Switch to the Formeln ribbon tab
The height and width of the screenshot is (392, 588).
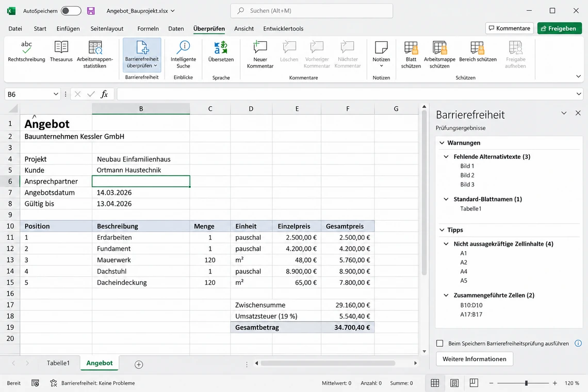point(148,28)
